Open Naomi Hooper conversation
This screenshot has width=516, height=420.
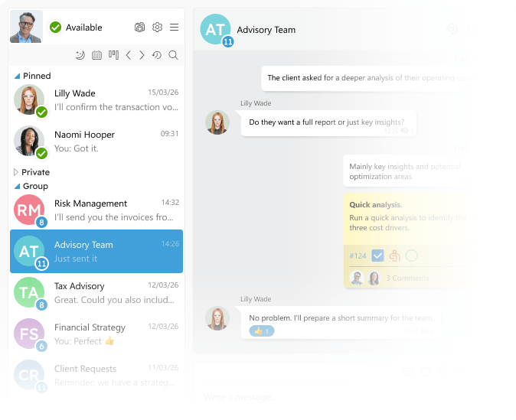pos(96,142)
